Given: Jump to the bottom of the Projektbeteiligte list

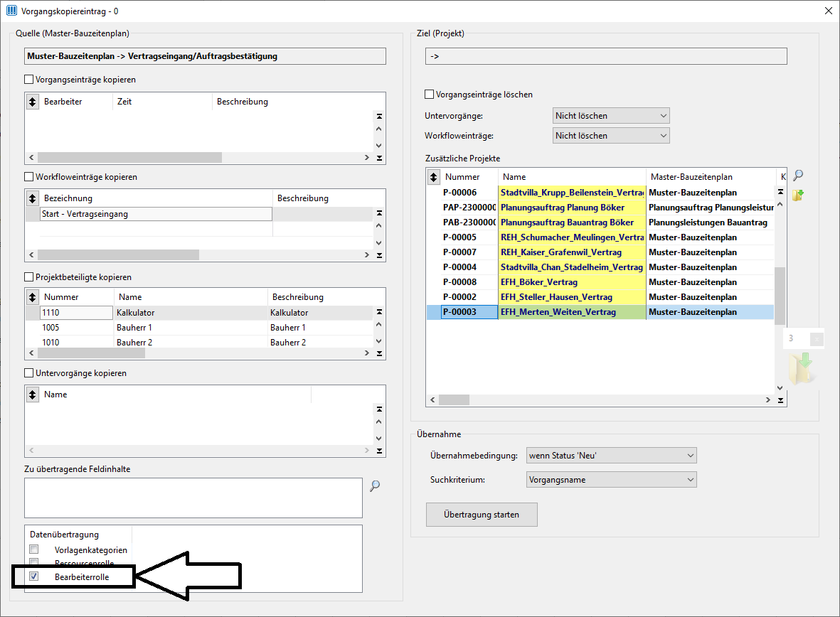Looking at the screenshot, I should (x=379, y=353).
